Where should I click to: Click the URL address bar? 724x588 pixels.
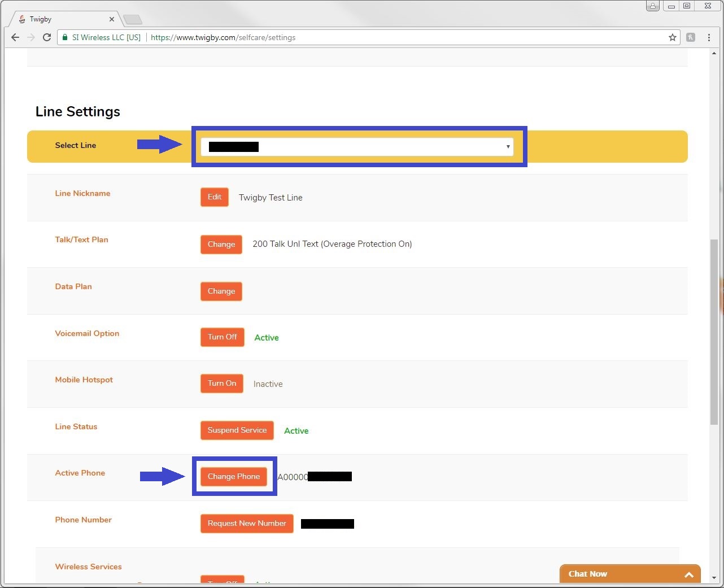pyautogui.click(x=395, y=37)
